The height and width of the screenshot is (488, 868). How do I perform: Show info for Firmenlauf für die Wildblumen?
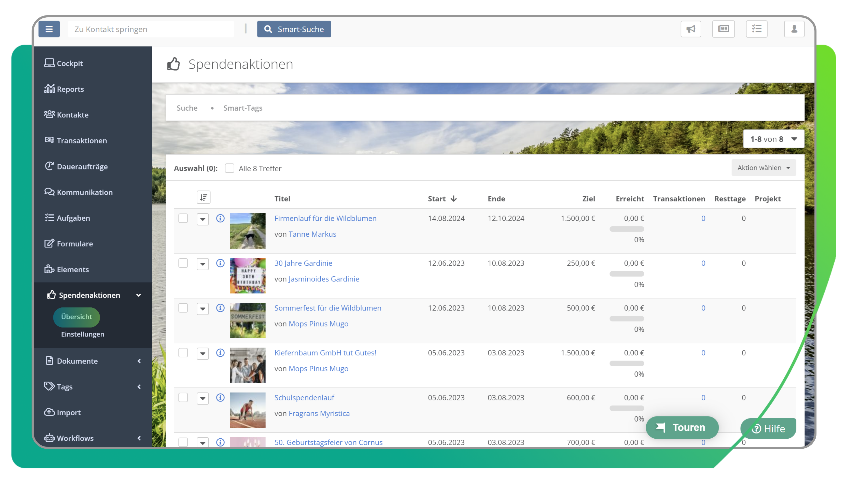pos(220,218)
